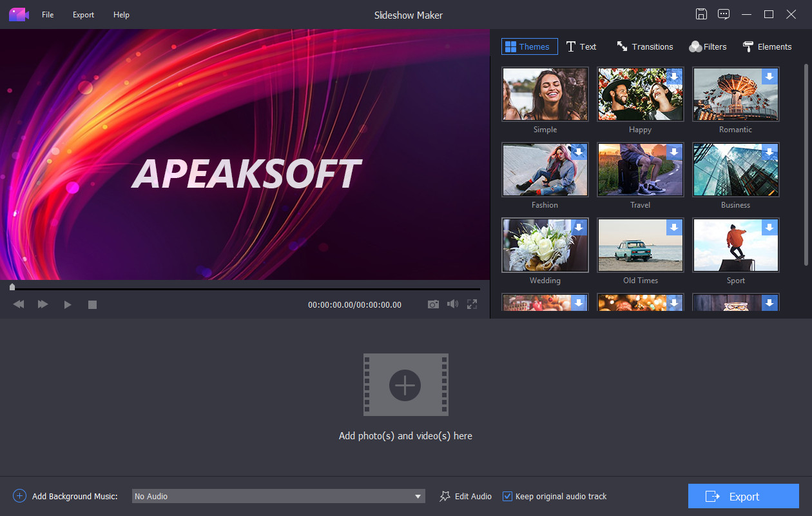
Task: Take a snapshot with camera icon
Action: pos(433,304)
